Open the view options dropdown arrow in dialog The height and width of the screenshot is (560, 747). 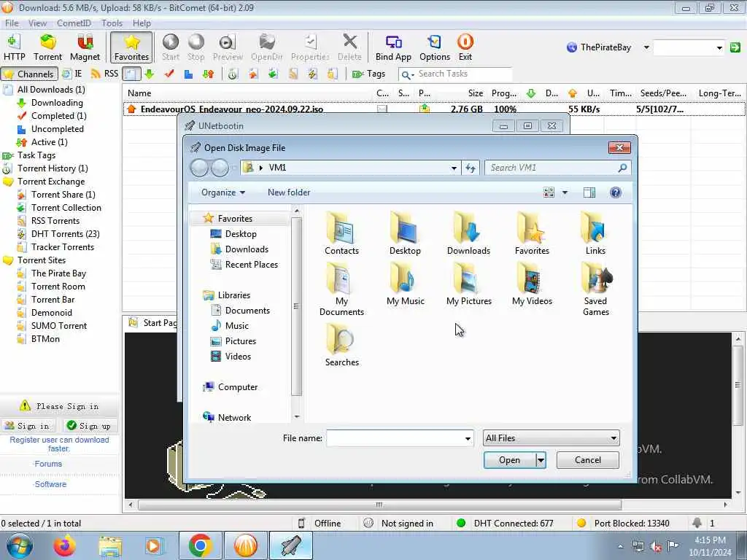(565, 192)
